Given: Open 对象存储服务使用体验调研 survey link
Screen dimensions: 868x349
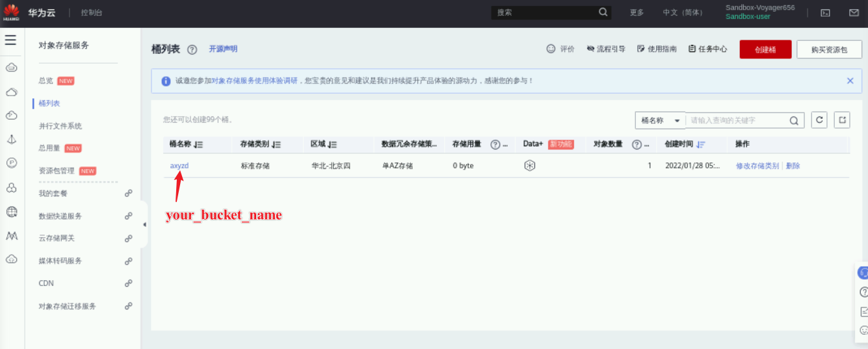Looking at the screenshot, I should point(255,81).
